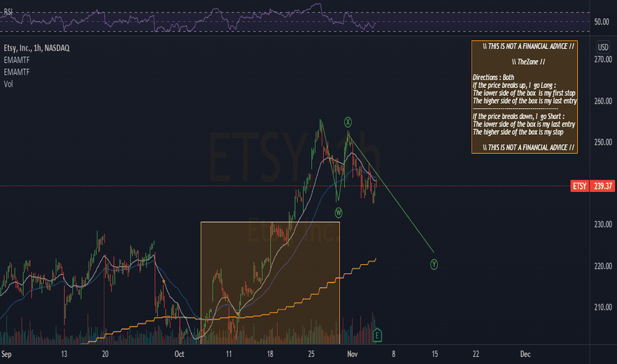Select the circled X wave label
The image size is (617, 364).
click(x=348, y=122)
